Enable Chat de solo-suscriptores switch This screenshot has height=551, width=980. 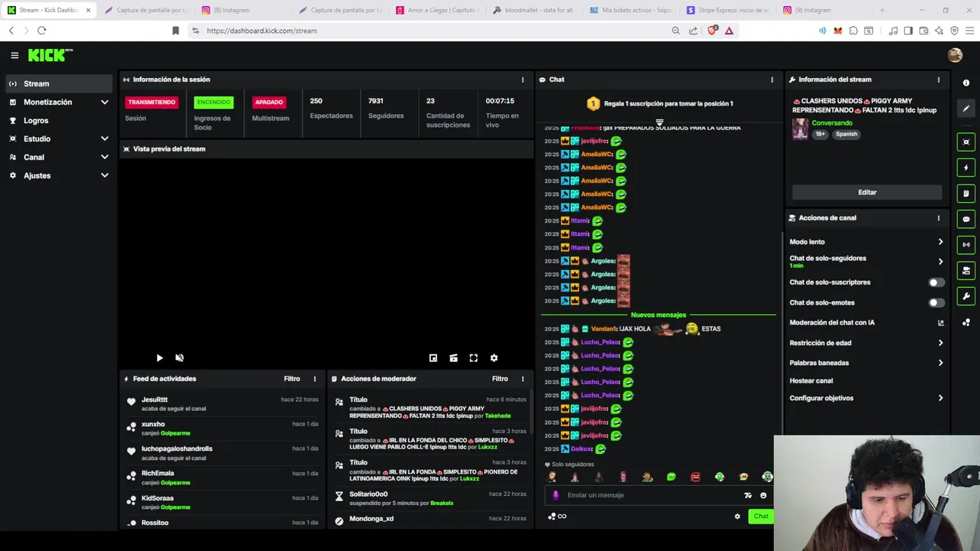[x=936, y=282]
